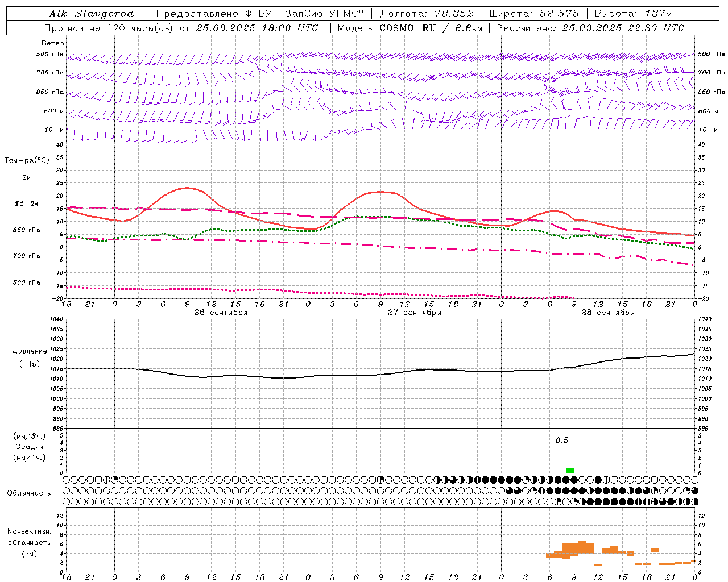This screenshot has width=728, height=582.
Task: Click the Высота: 137м value
Action: click(x=634, y=14)
